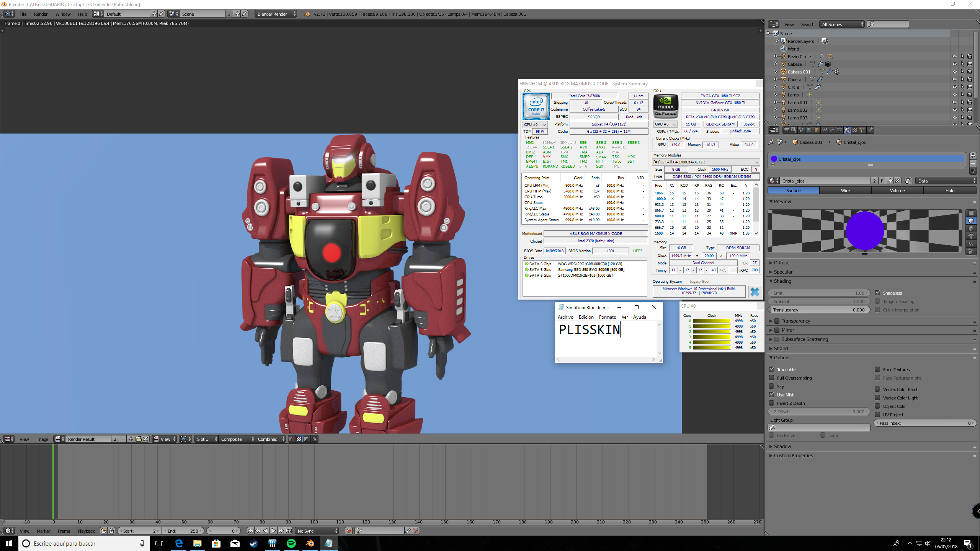Switch material type to Halo
This screenshot has height=551, width=980.
click(x=950, y=190)
